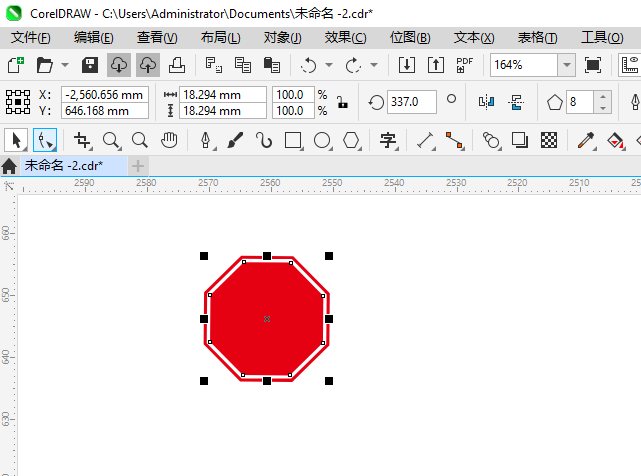Expand the Open file dropdown arrow

pyautogui.click(x=65, y=65)
